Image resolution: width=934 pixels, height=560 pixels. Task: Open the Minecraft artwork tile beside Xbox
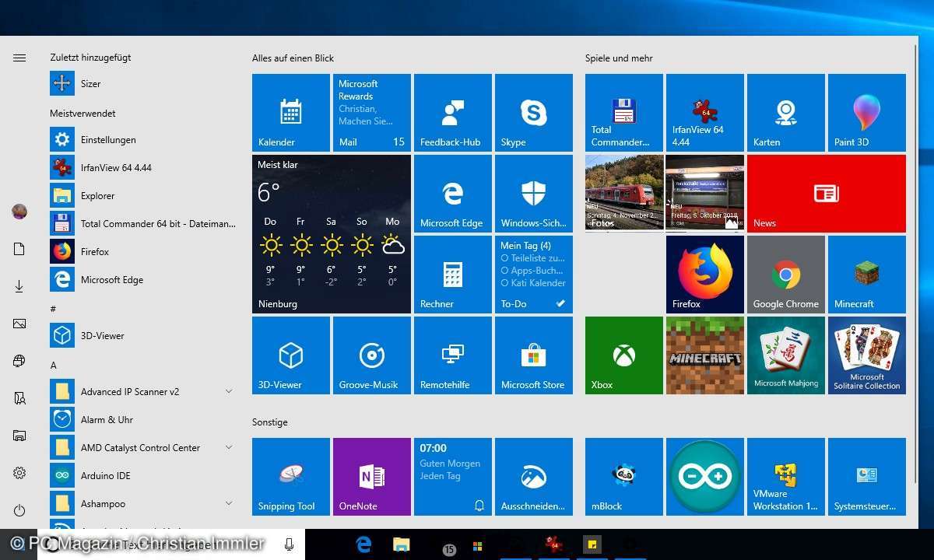[705, 355]
